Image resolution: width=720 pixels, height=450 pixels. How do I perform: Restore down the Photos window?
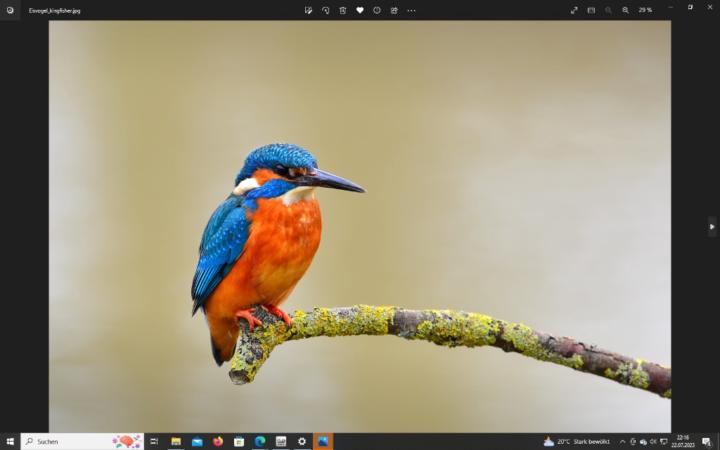point(690,7)
